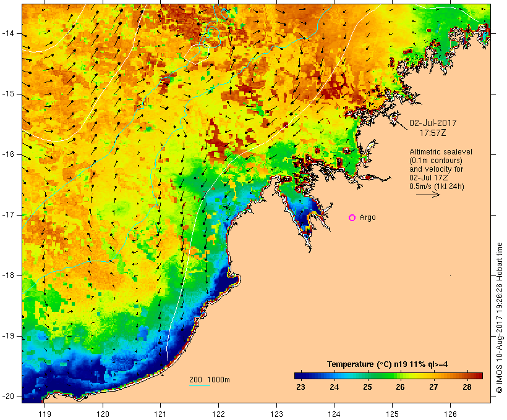
Task: Click colorbar label '25'
Action: [x=367, y=387]
